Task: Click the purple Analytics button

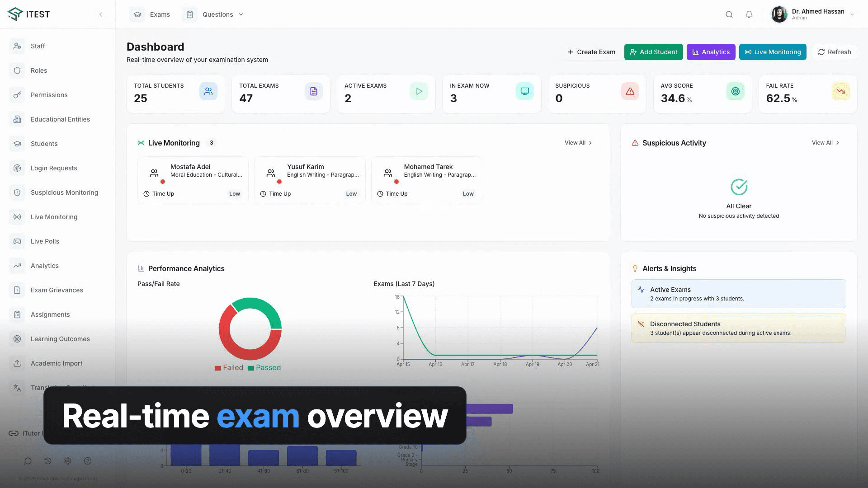Action: [x=711, y=52]
